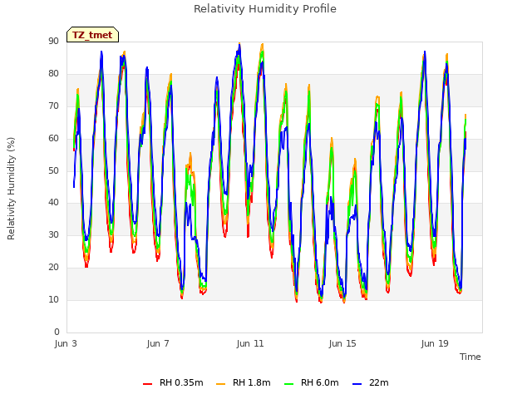Toggle the RH 6.0m legend entry
This screenshot has width=532, height=399.
(x=312, y=382)
